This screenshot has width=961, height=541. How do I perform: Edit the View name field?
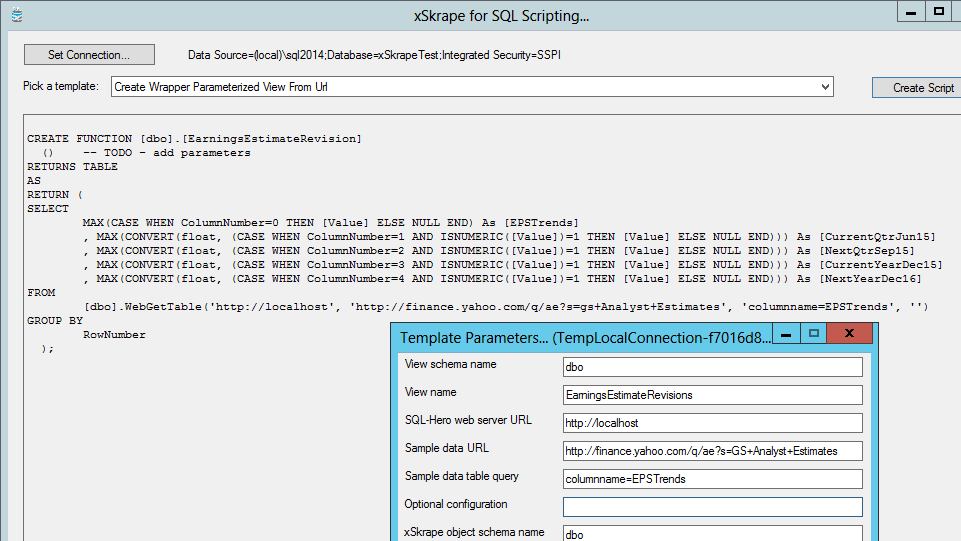click(x=713, y=395)
